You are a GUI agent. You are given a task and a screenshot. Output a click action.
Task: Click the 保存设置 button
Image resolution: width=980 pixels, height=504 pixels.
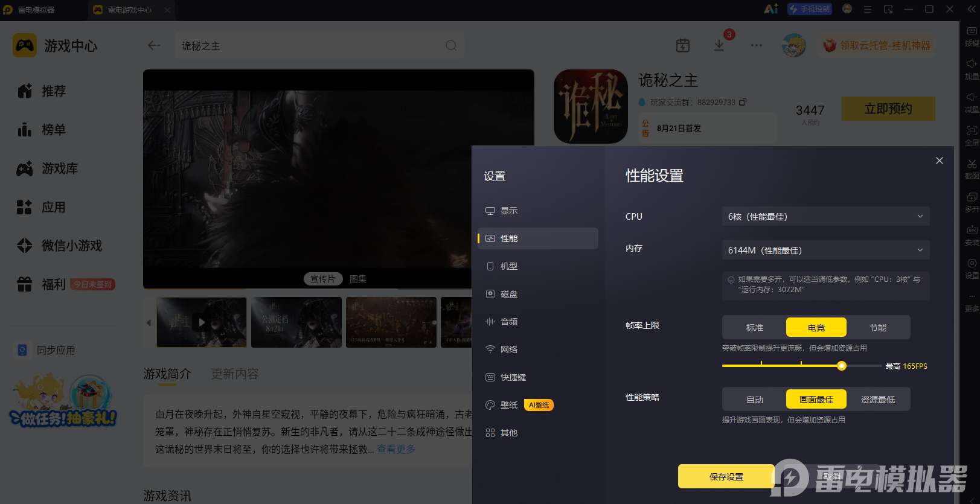(726, 476)
